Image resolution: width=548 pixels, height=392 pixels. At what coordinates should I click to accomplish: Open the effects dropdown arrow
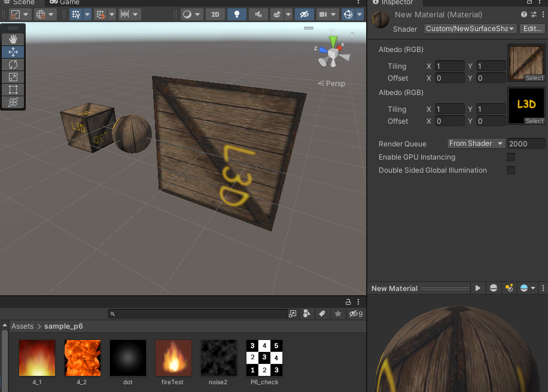click(x=288, y=14)
